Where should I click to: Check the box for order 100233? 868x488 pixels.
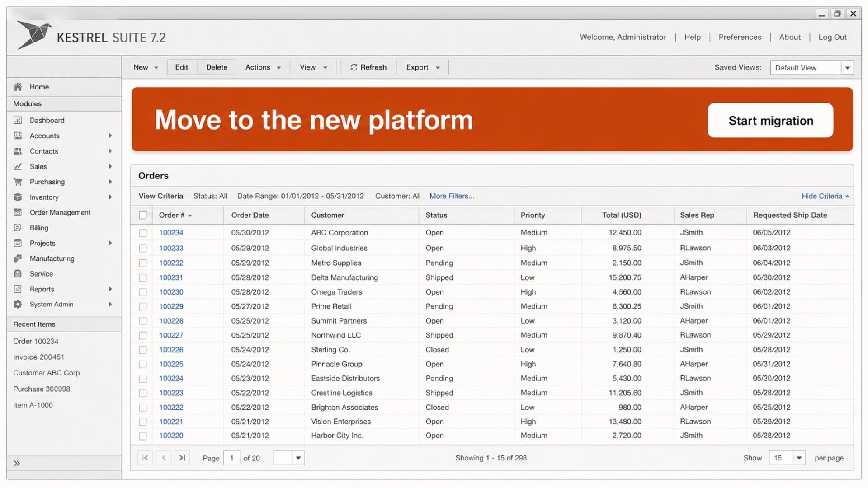click(143, 248)
